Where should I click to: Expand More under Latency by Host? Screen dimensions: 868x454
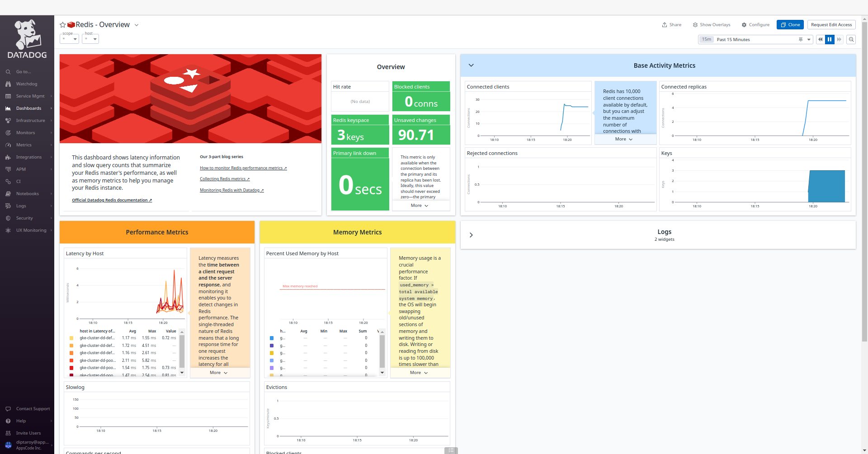click(x=218, y=372)
